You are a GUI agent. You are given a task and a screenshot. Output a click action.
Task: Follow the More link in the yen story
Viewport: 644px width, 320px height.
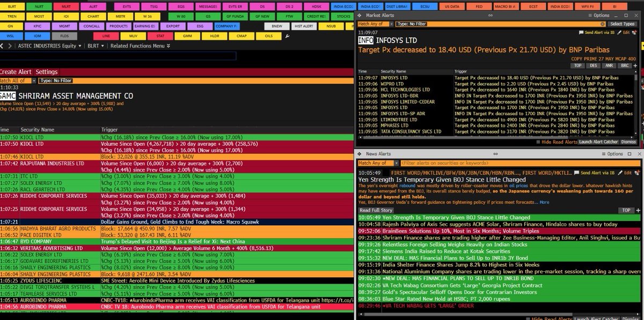tap(544, 202)
